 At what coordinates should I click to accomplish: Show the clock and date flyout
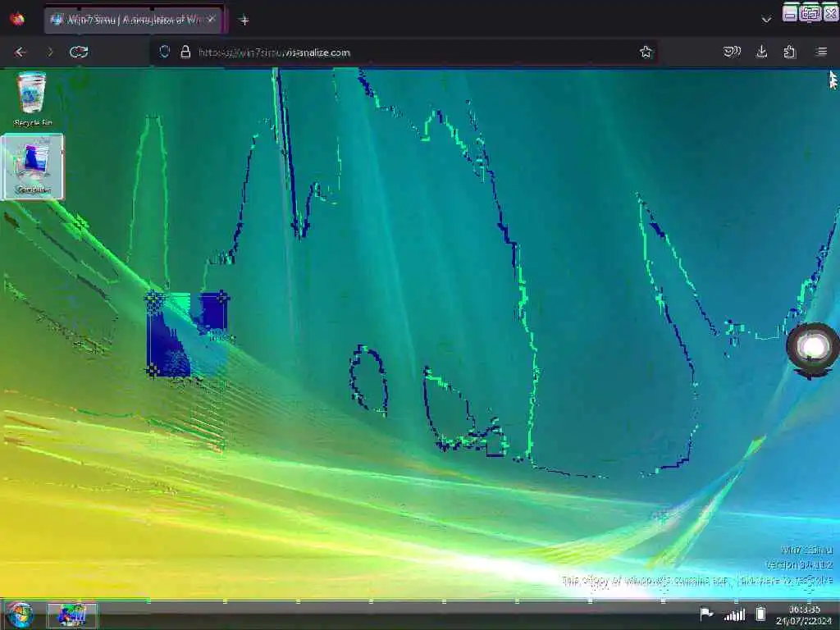[804, 615]
